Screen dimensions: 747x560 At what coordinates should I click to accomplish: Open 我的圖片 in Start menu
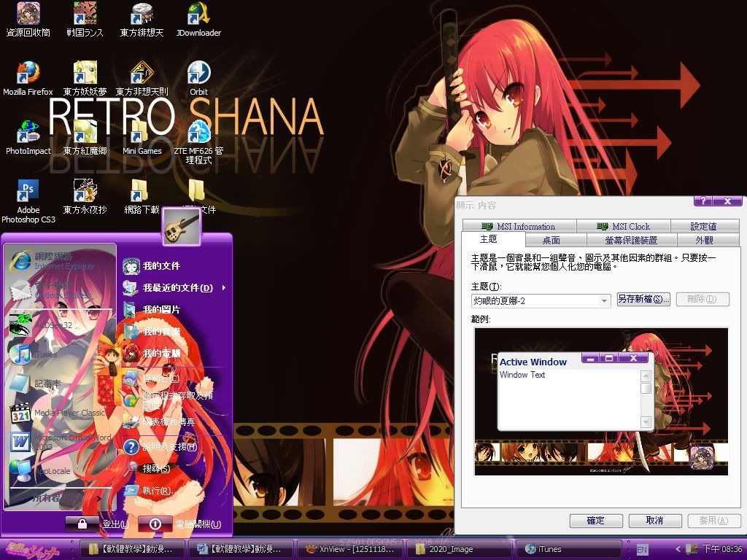click(x=174, y=309)
